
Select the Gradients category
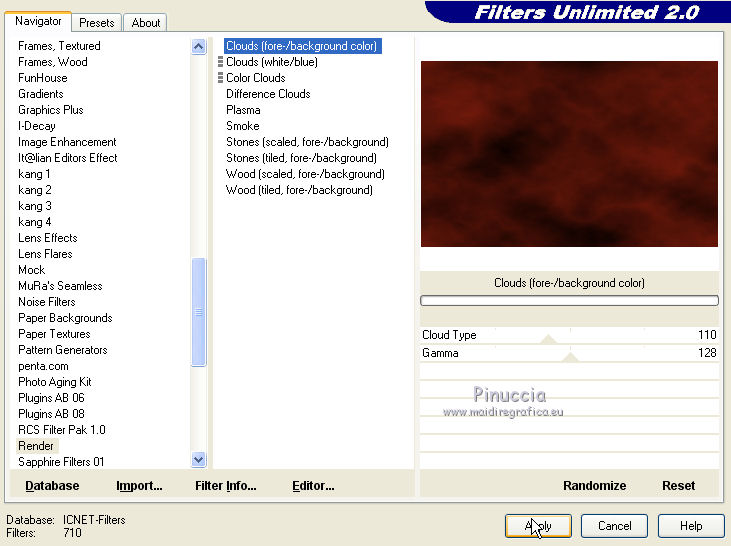pos(41,94)
